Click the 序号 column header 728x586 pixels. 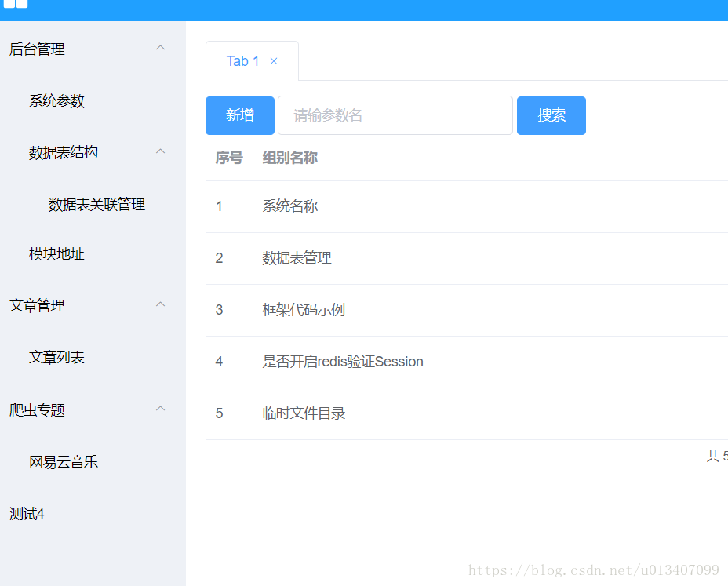coord(229,158)
